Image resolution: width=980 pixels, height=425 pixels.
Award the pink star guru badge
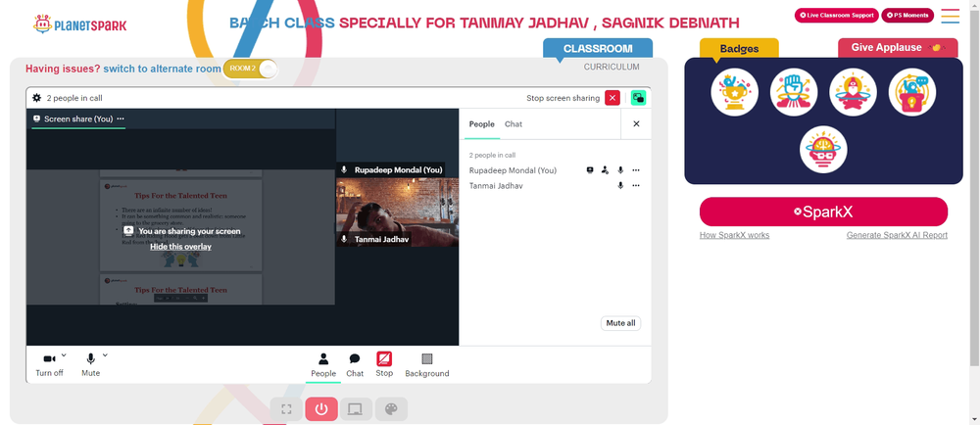click(854, 92)
